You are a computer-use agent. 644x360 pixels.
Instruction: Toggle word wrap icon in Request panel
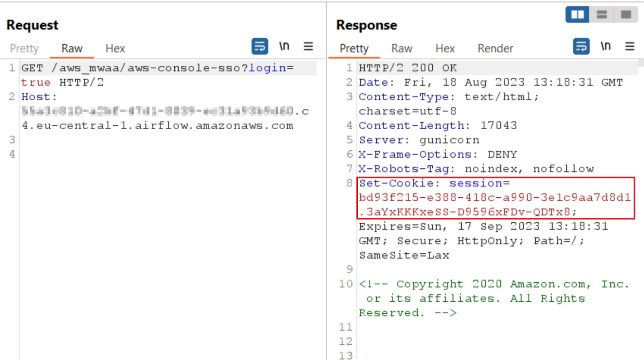pos(260,46)
